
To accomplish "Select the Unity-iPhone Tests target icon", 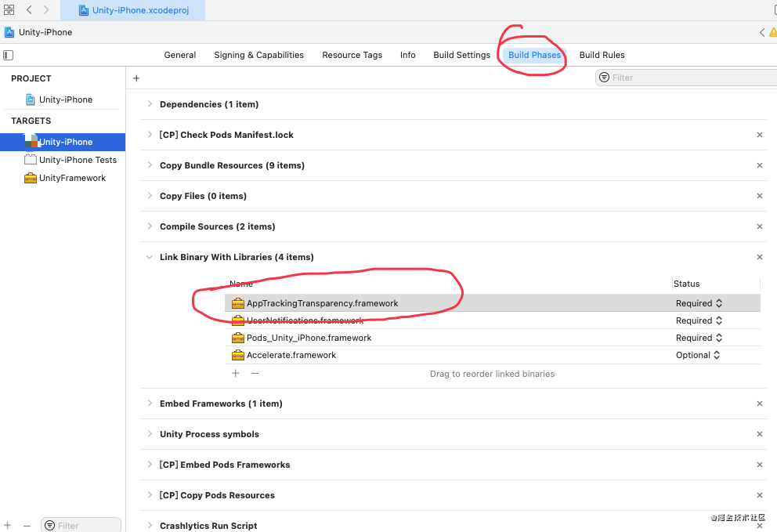I will 30,160.
